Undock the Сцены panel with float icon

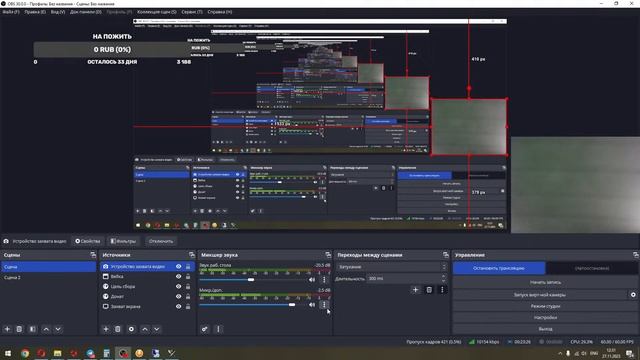[93, 255]
